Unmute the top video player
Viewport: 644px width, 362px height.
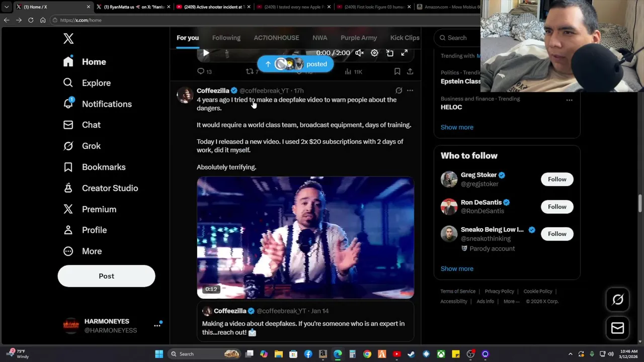(x=359, y=53)
